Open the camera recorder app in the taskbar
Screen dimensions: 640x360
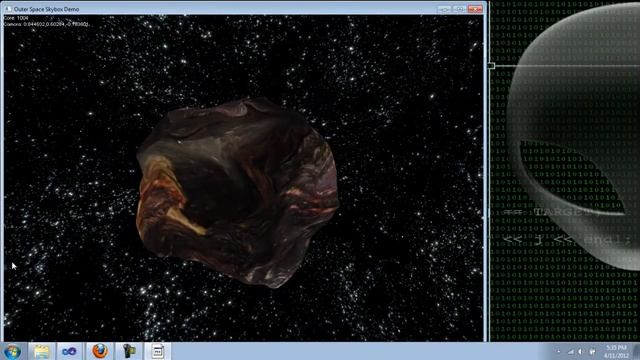[129, 351]
